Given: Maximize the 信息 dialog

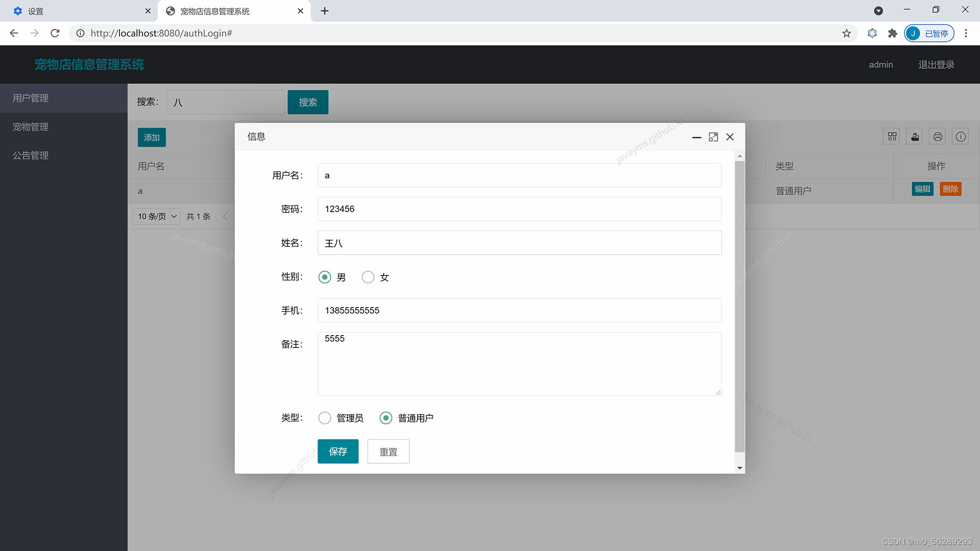Looking at the screenshot, I should pos(713,137).
